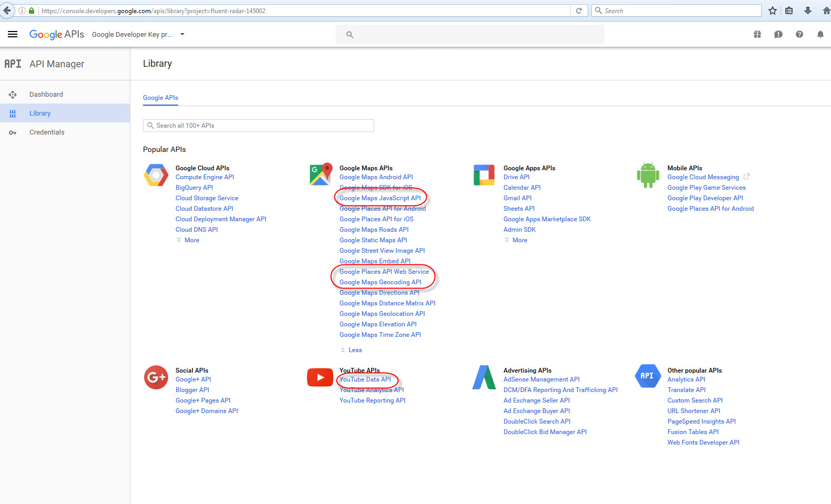Screen dimensions: 831x504
Task: Go to Dashboard in the sidebar
Action: tap(46, 95)
